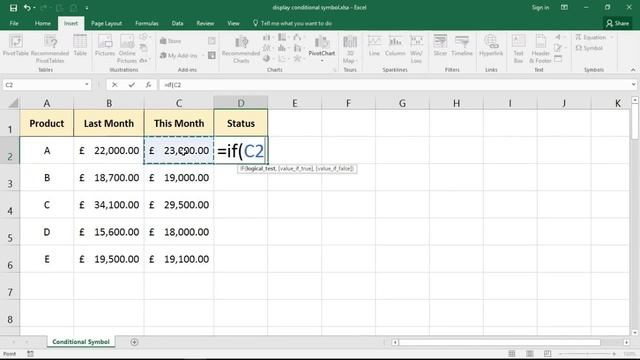Open the PivotChart button
640x360 pixels.
[322, 47]
